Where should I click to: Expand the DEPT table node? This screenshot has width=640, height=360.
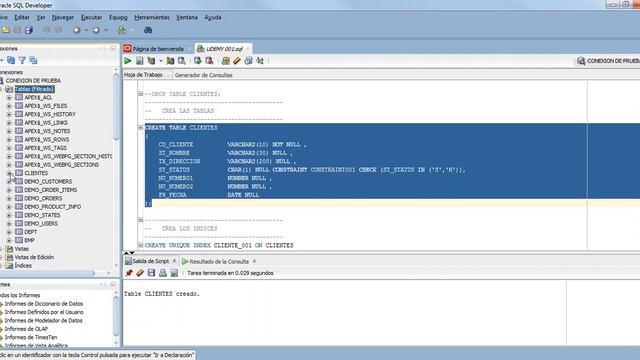(9, 232)
